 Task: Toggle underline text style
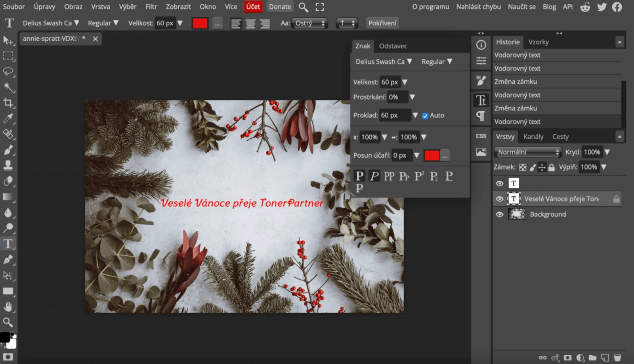(449, 176)
